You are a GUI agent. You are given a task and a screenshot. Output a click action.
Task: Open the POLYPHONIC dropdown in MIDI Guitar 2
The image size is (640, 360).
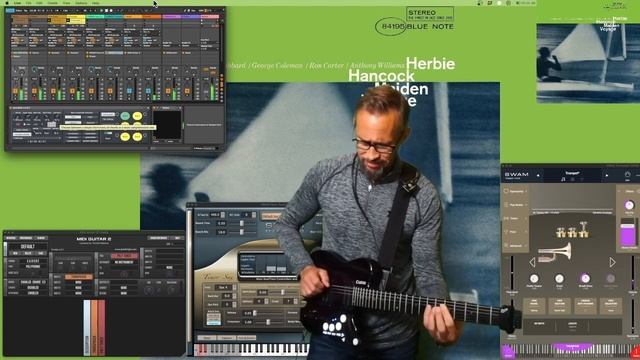[x=33, y=267]
